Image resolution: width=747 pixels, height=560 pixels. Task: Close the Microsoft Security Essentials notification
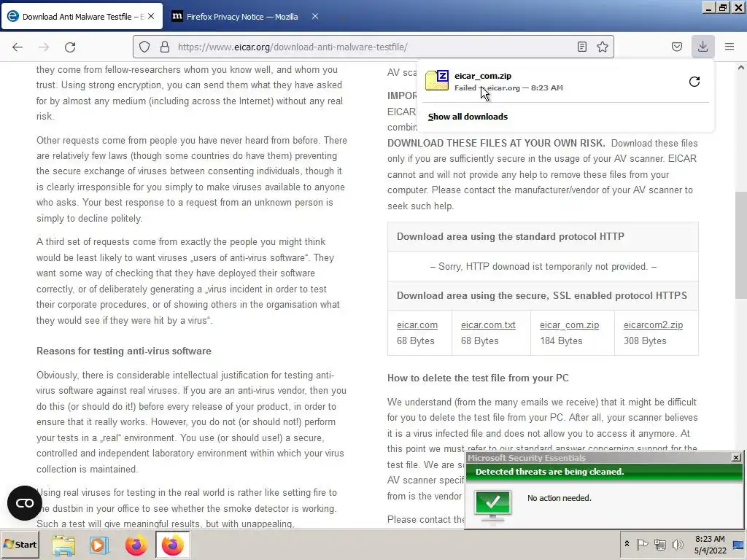[736, 458]
